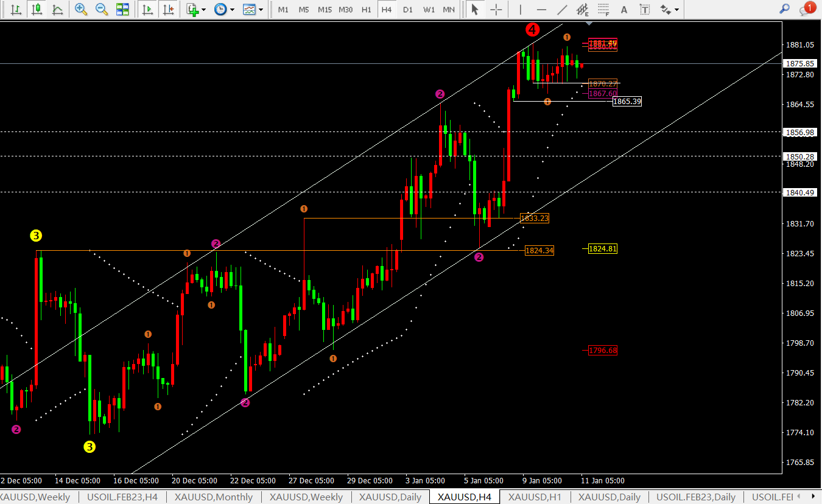The width and height of the screenshot is (822, 504).
Task: Click the 3 Jan 05:00 time label
Action: (x=424, y=481)
